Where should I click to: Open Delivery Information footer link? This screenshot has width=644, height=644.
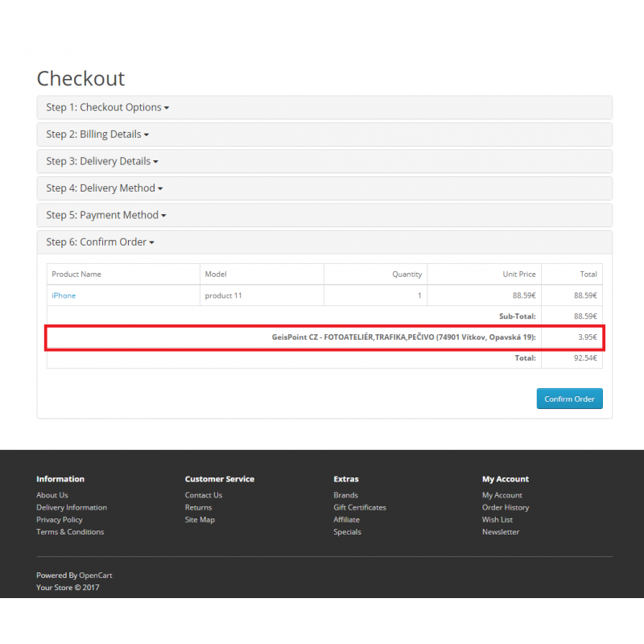(72, 507)
